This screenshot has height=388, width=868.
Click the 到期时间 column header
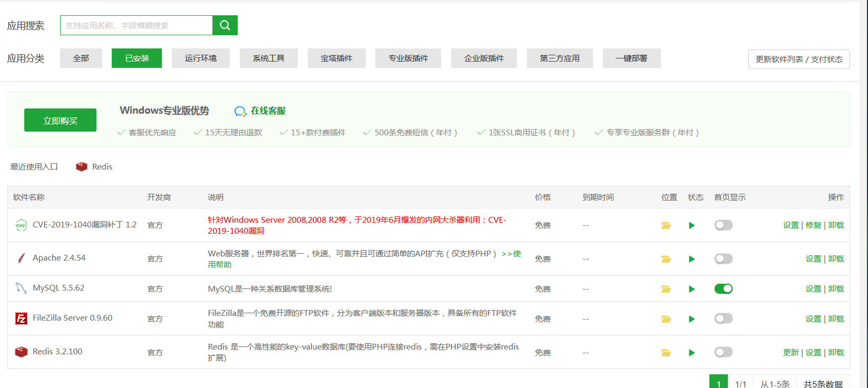tap(598, 197)
